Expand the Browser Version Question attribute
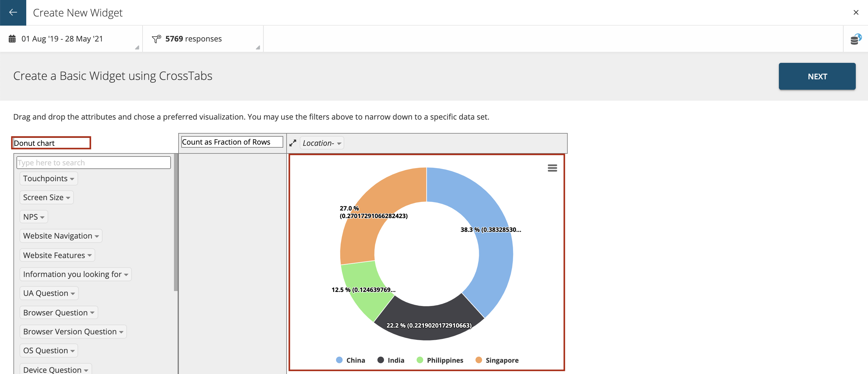This screenshot has width=868, height=374. pyautogui.click(x=73, y=332)
